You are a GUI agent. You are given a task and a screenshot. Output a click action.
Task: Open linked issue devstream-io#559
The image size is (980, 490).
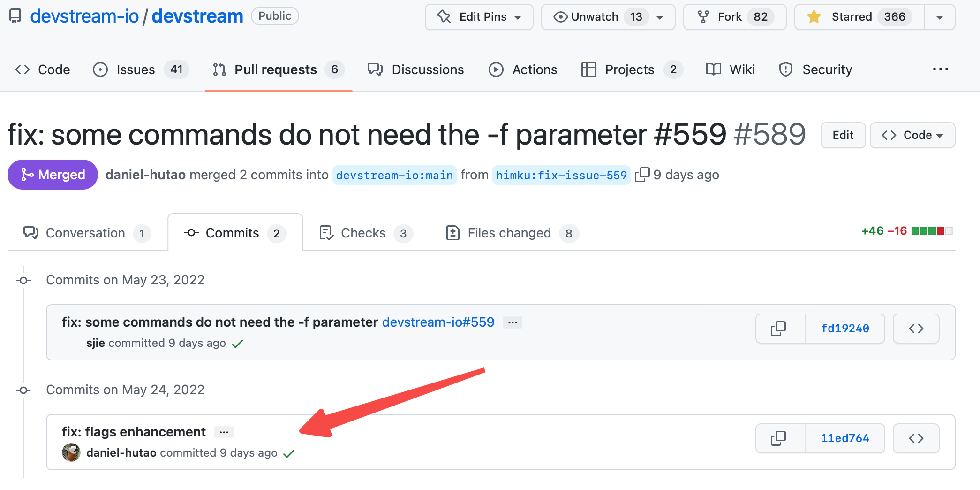pos(438,322)
